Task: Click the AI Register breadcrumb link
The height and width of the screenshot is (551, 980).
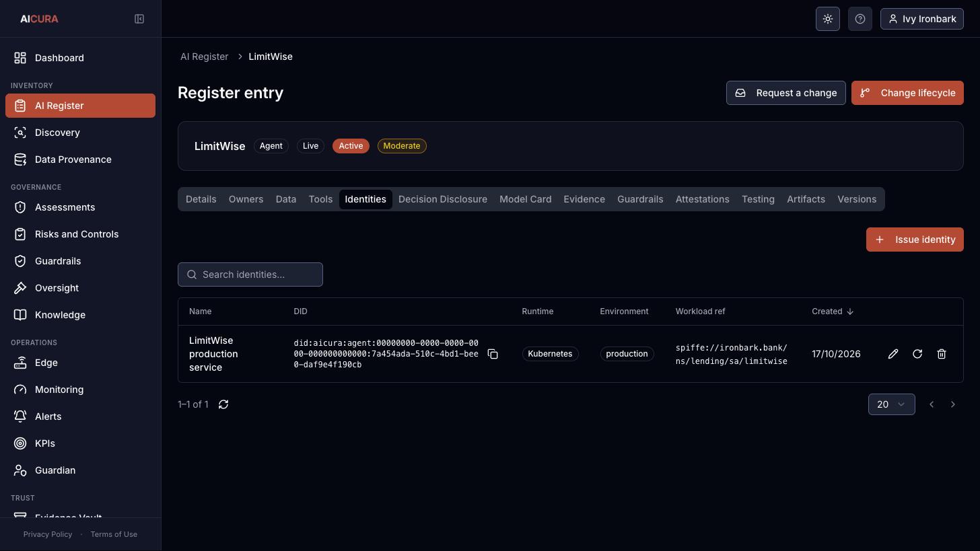Action: (x=204, y=57)
